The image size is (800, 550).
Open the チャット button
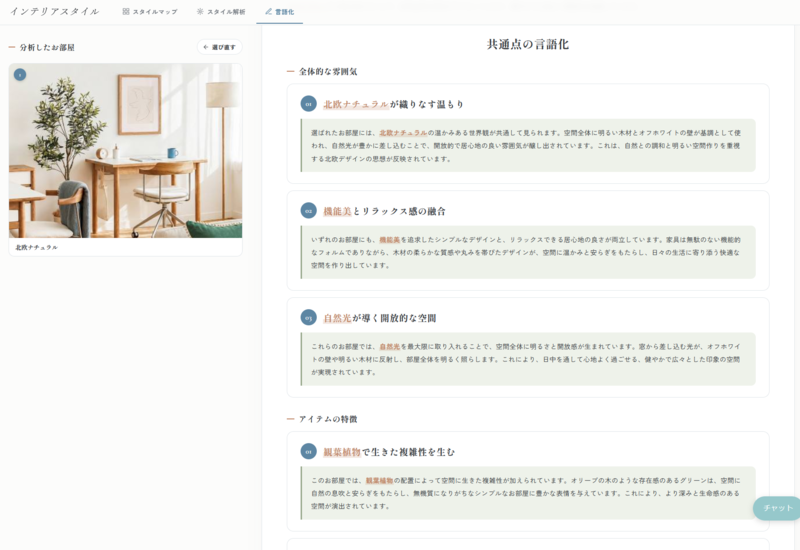tap(777, 508)
